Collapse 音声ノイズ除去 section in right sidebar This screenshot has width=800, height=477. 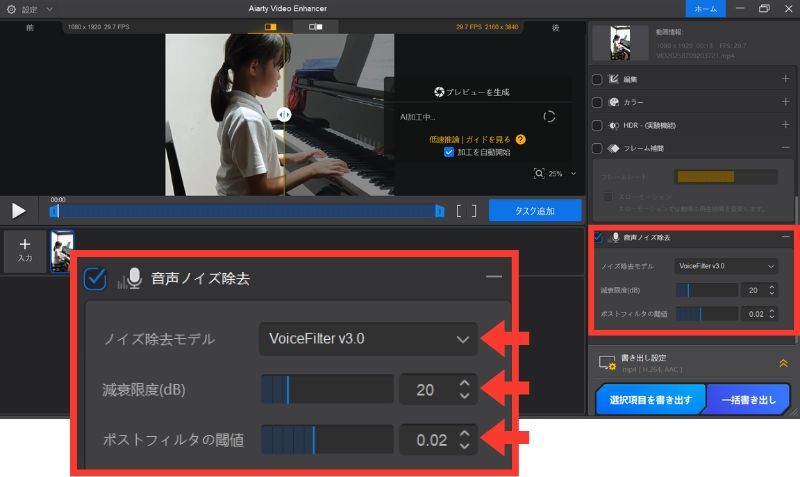(785, 237)
